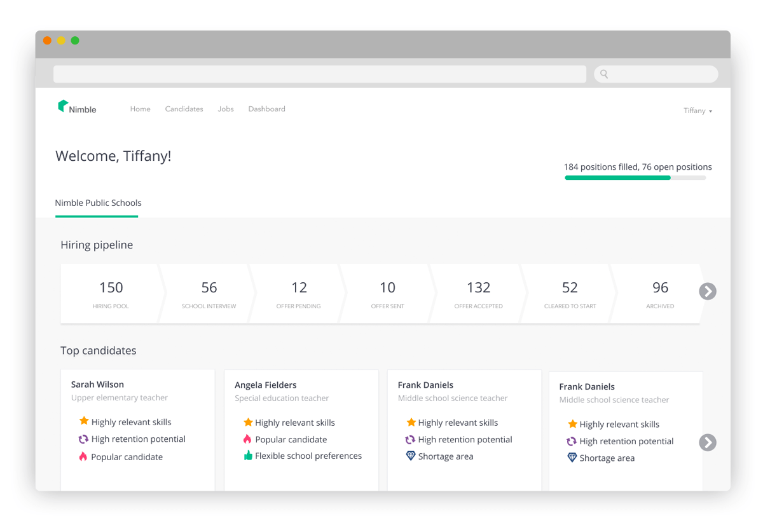
Task: Click Sarah Wilson's high retention potential icon
Action: 83,439
